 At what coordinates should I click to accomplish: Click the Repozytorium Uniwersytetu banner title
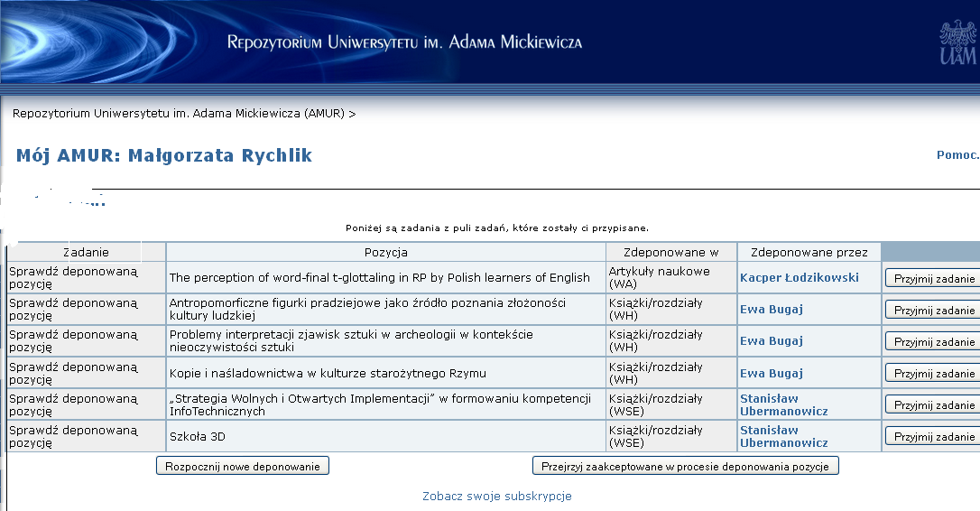[x=404, y=42]
